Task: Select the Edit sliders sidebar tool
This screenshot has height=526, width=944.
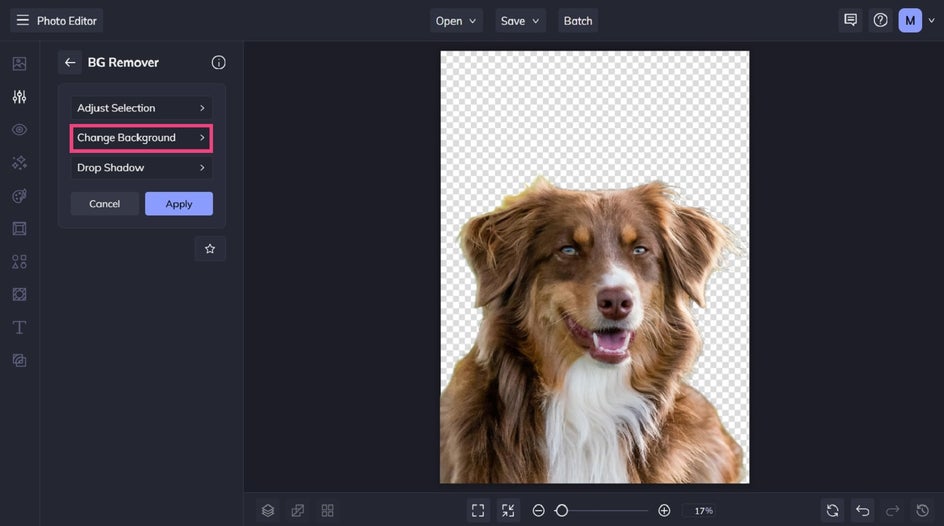Action: tap(19, 97)
